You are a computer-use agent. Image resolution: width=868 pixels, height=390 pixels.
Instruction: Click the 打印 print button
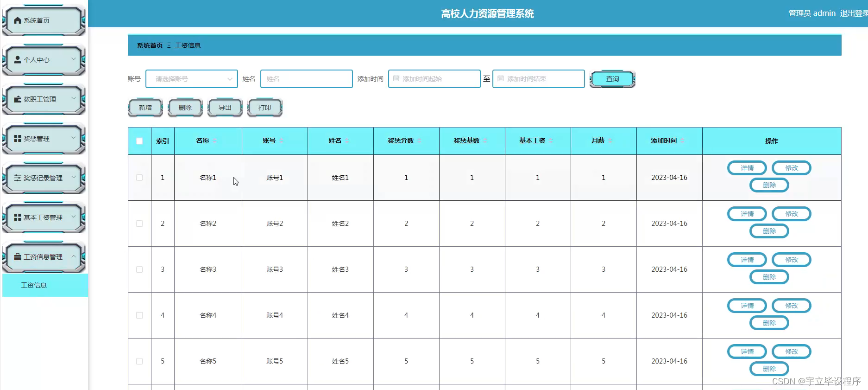pos(265,108)
